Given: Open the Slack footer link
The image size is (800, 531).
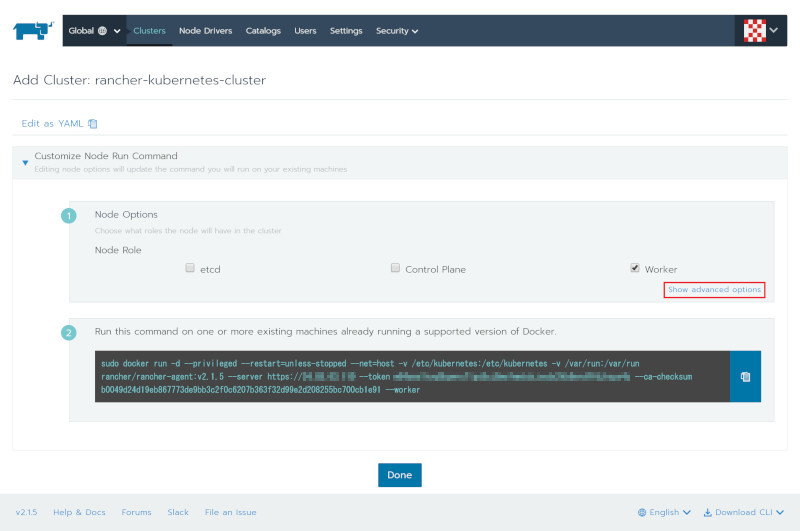Looking at the screenshot, I should [178, 512].
